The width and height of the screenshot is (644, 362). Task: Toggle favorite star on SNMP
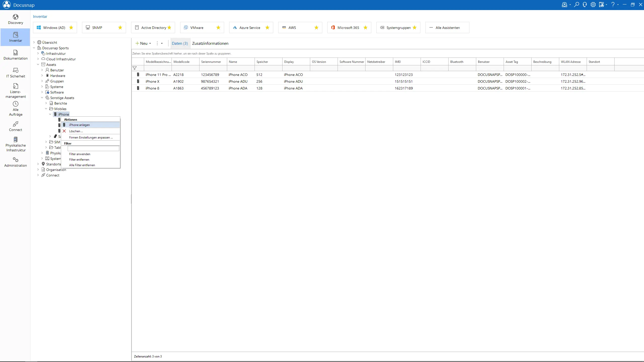tap(120, 28)
